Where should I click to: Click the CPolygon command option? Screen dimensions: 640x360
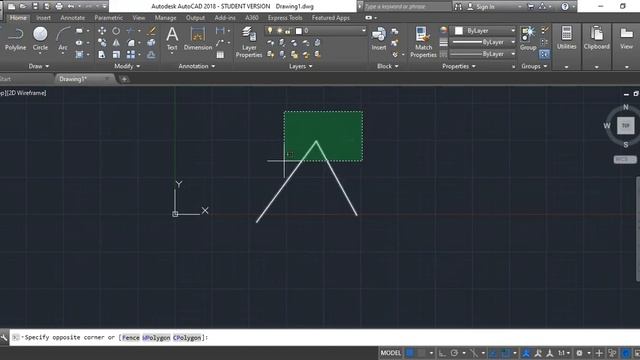187,338
